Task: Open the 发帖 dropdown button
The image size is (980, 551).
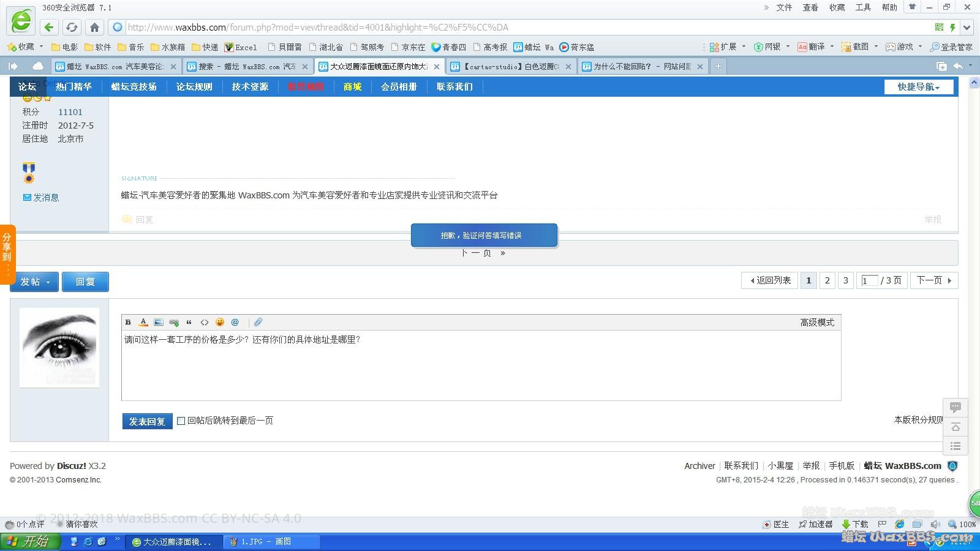Action: 34,282
